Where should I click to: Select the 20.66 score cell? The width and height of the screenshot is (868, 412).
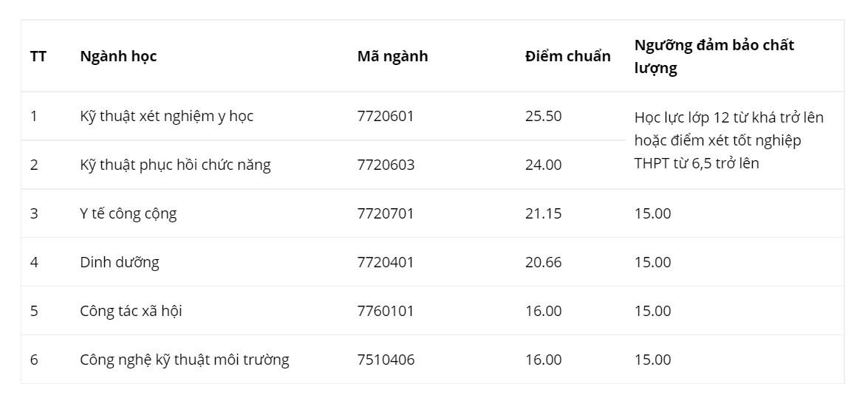click(543, 262)
